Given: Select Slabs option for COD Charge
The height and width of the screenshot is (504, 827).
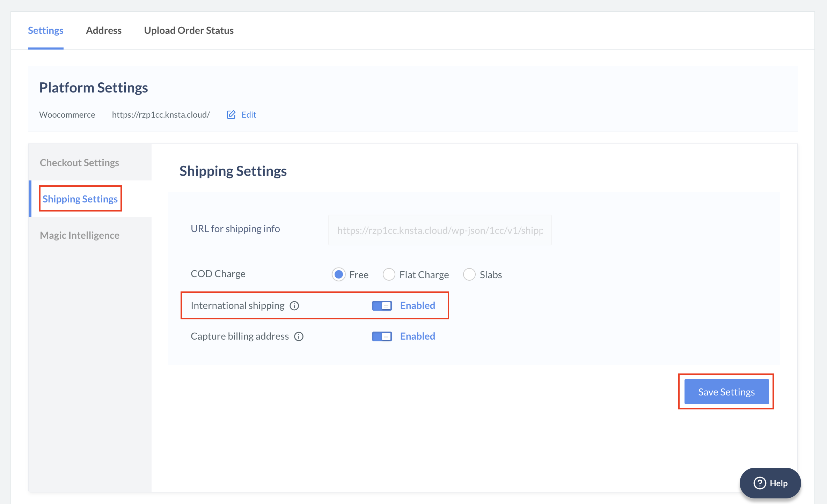Looking at the screenshot, I should pyautogui.click(x=470, y=274).
